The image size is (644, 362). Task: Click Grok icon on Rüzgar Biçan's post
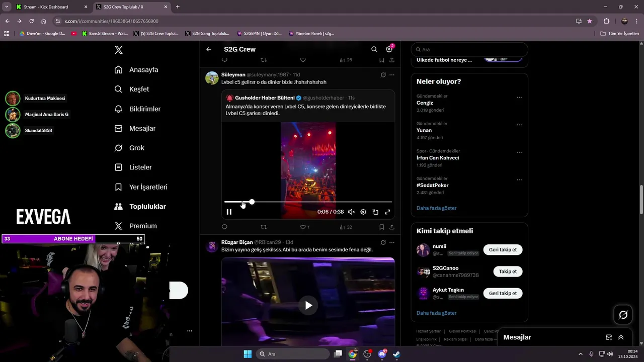point(383,242)
